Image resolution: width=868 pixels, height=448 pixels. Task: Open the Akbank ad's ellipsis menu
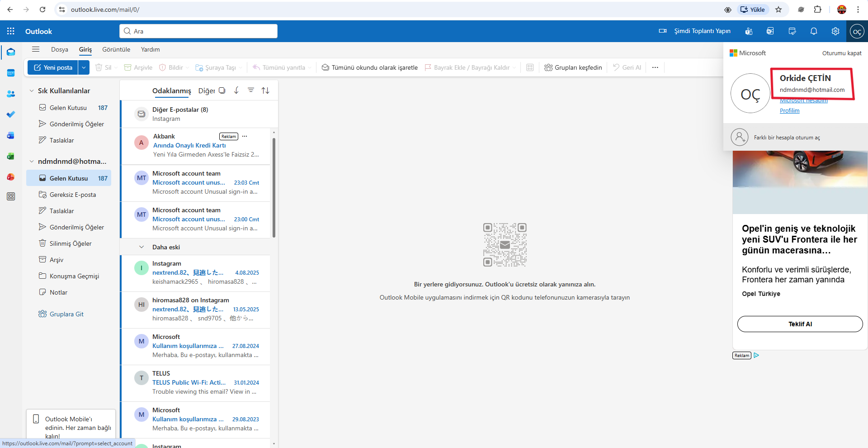pos(245,136)
